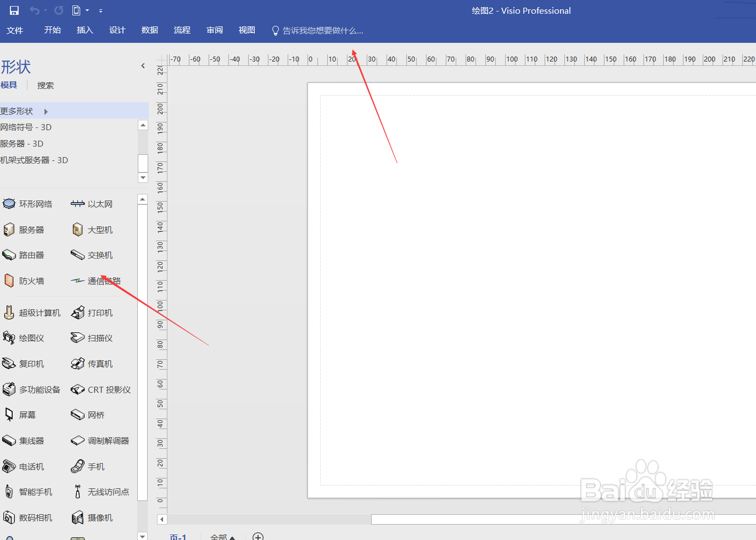This screenshot has width=756, height=540.
Task: Select the 大型机 shape
Action: click(92, 230)
